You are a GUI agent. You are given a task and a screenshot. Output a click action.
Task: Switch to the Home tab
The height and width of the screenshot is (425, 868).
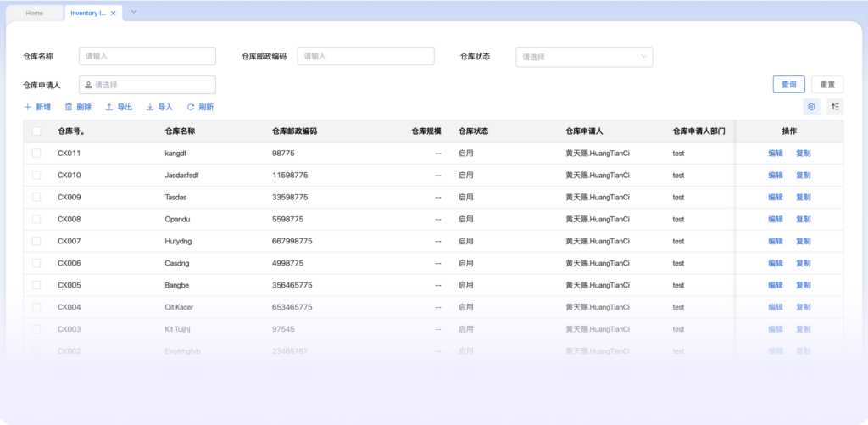pos(34,14)
